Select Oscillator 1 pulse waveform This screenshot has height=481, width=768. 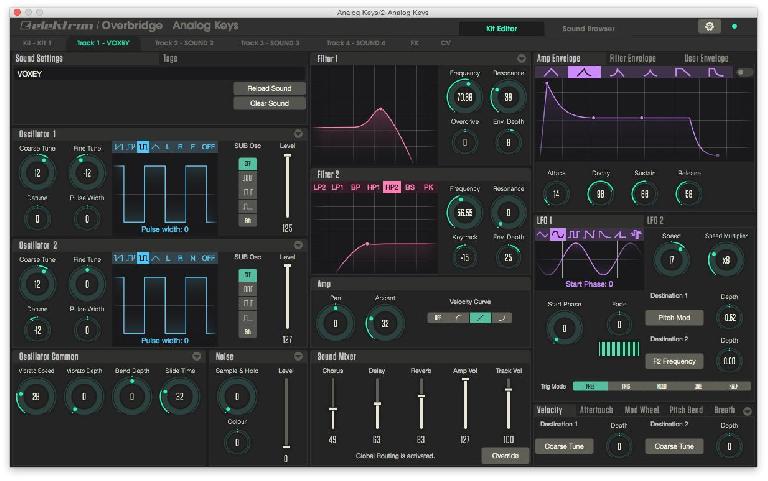tap(143, 147)
